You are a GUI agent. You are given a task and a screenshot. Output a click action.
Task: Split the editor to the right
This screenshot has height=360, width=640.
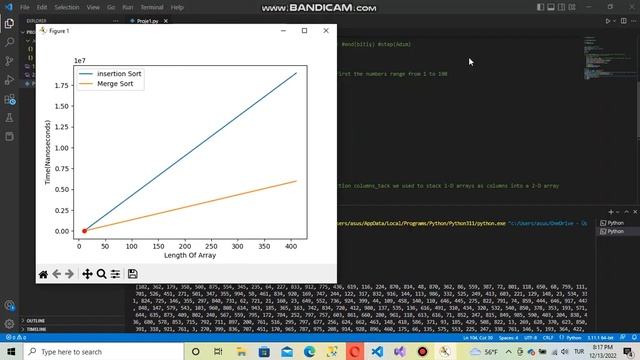point(624,21)
